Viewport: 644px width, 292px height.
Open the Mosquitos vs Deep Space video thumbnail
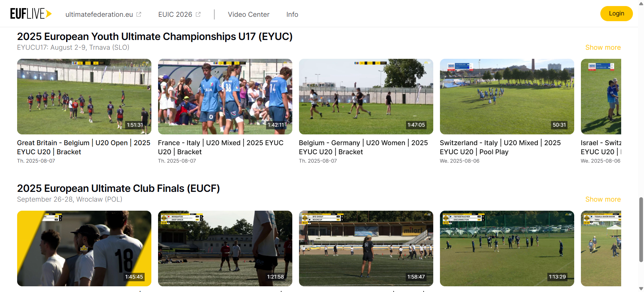225,248
